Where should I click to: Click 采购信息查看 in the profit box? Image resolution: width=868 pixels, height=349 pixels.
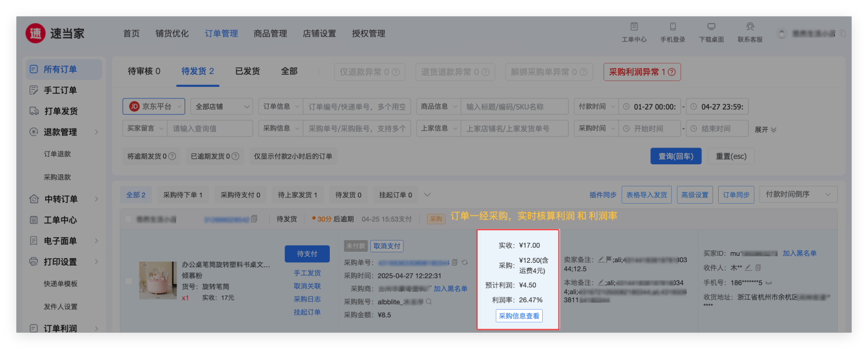519,316
